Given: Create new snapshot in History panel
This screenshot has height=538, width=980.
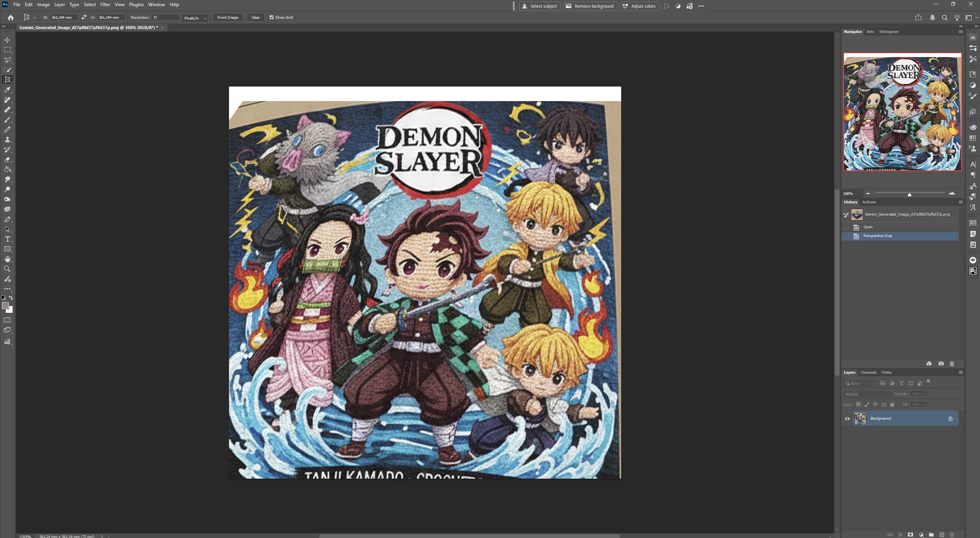Looking at the screenshot, I should (x=941, y=364).
